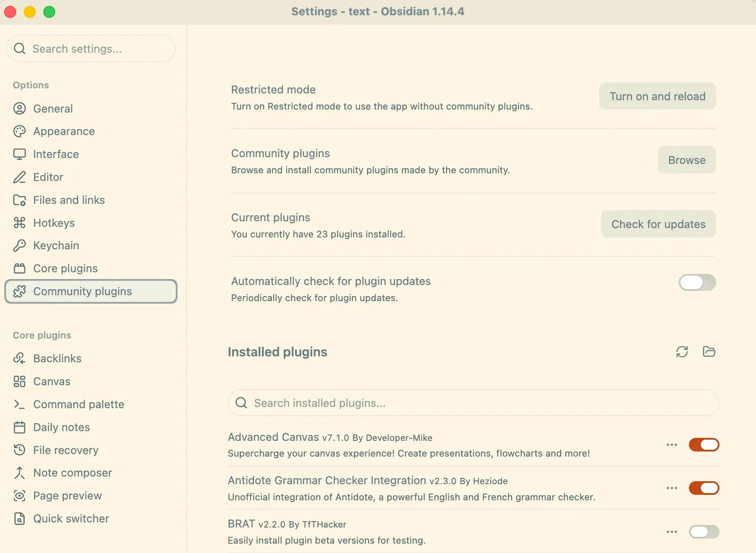Open the General settings tab
Viewport: 756px width, 553px height.
(91, 109)
